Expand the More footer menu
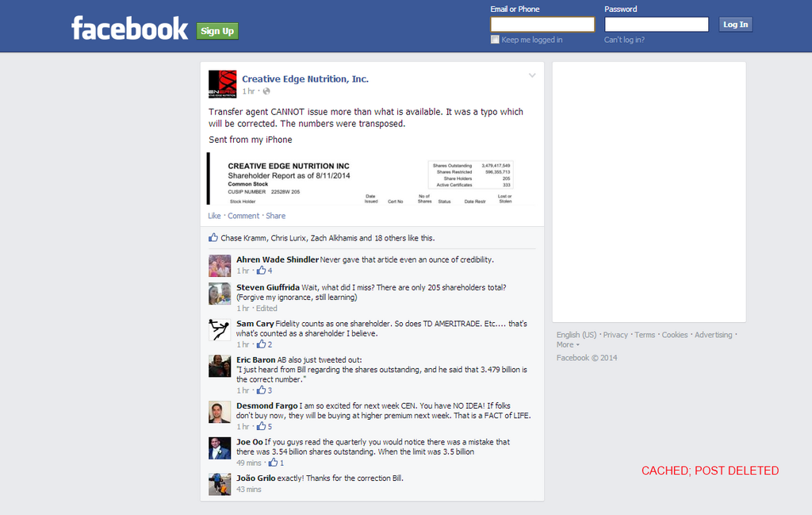The width and height of the screenshot is (812, 515). [568, 344]
